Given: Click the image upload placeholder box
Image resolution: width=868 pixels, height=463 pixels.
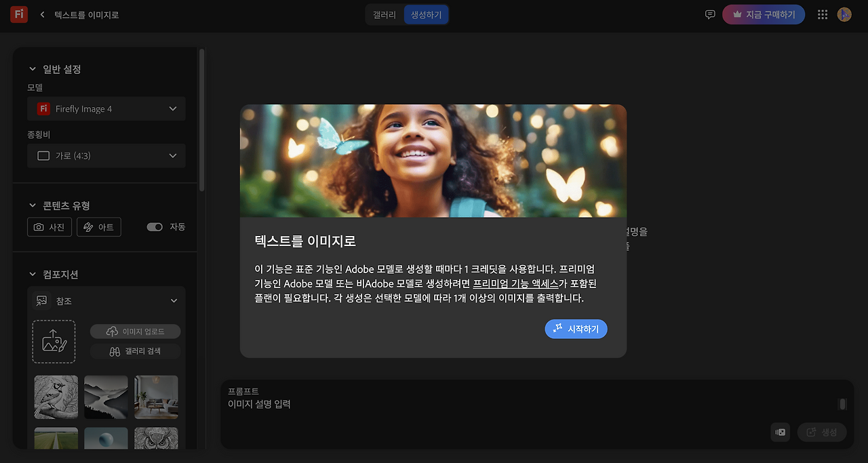Looking at the screenshot, I should pos(54,341).
